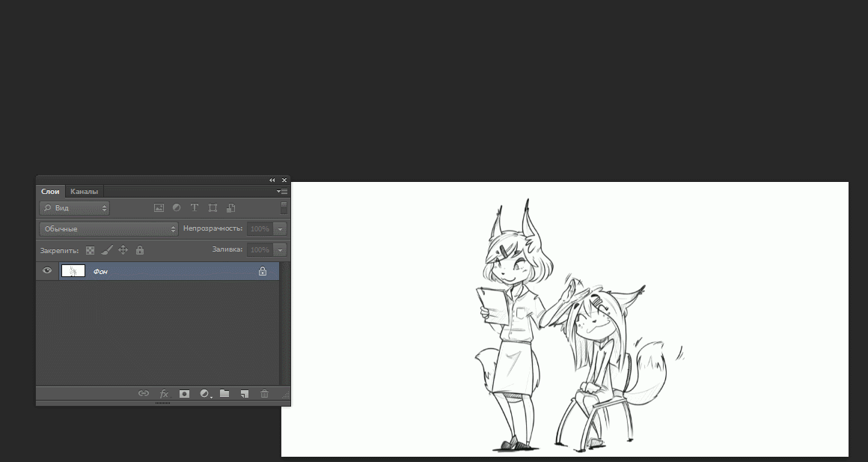Filter layers by smart objects icon
Viewport: 868px width, 462px height.
[230, 208]
